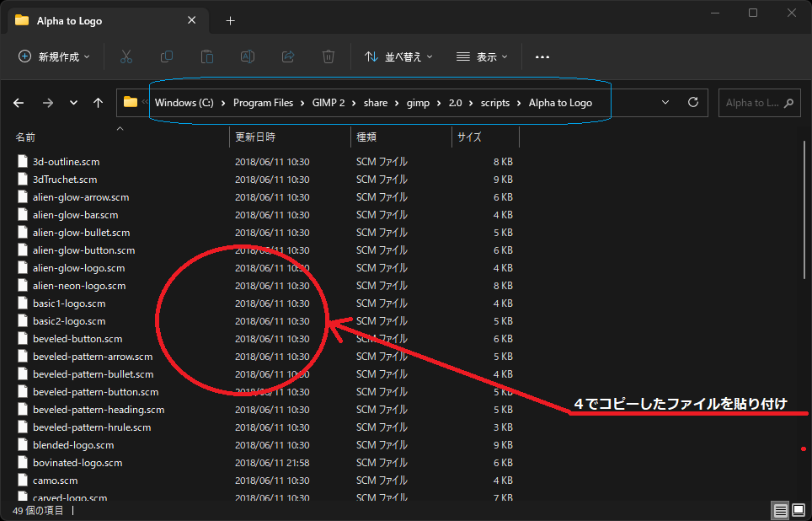This screenshot has height=521, width=812.
Task: Select file alien-glow-bar.scm
Action: coord(75,215)
